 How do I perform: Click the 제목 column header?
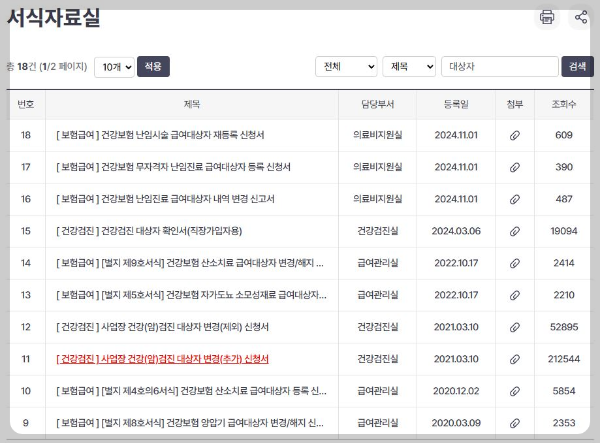point(192,104)
